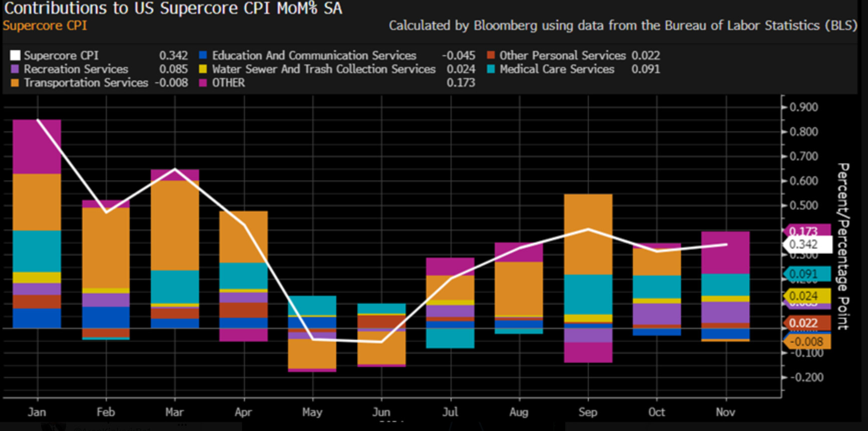This screenshot has width=868, height=431.
Task: Click the white Supercore CPI legend swatch
Action: 15,56
